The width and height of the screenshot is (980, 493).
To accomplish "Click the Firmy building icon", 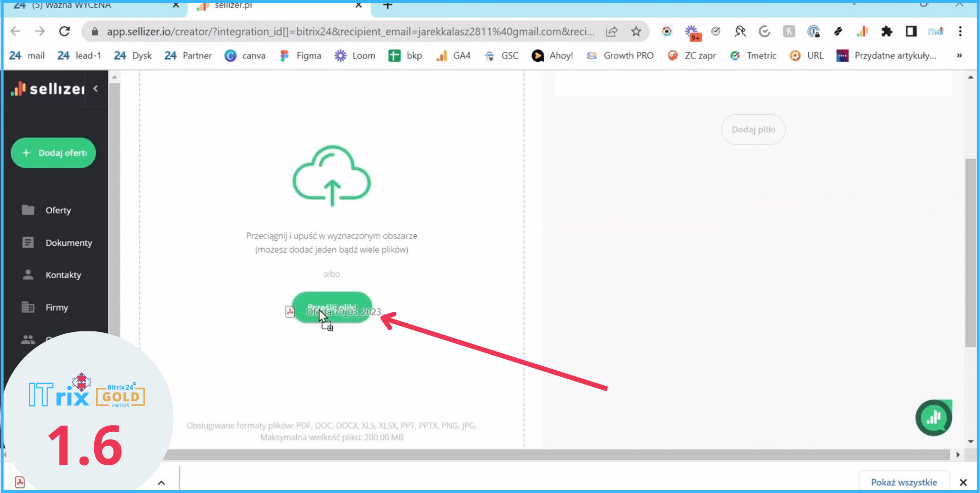I will pyautogui.click(x=28, y=307).
